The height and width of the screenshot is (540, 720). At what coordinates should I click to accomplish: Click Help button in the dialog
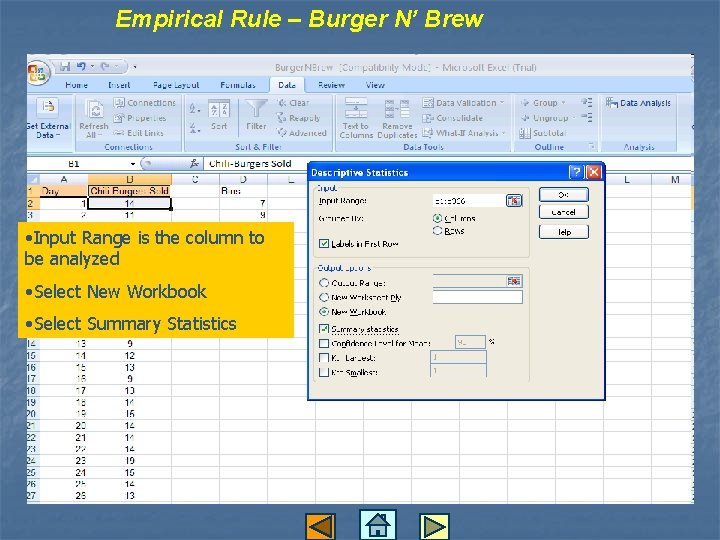563,232
